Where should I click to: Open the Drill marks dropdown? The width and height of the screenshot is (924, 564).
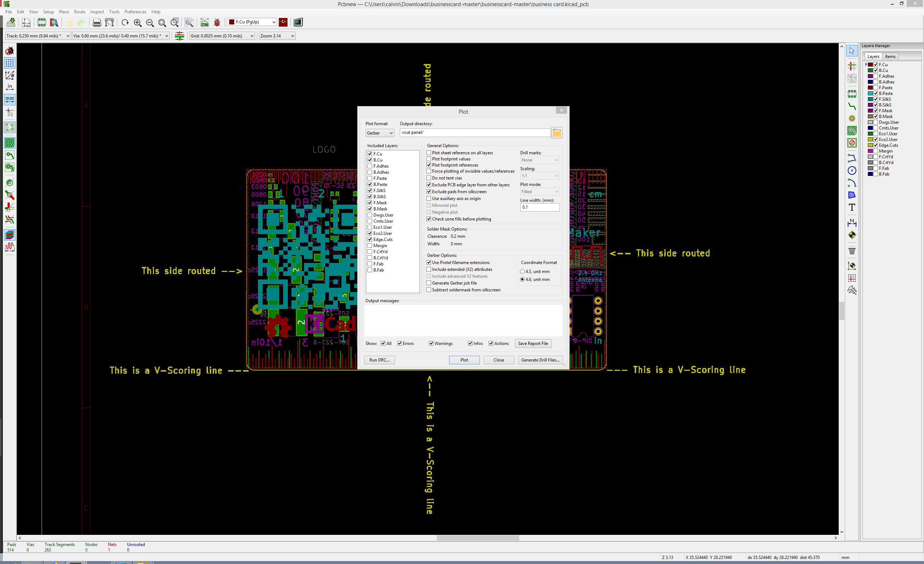[540, 160]
